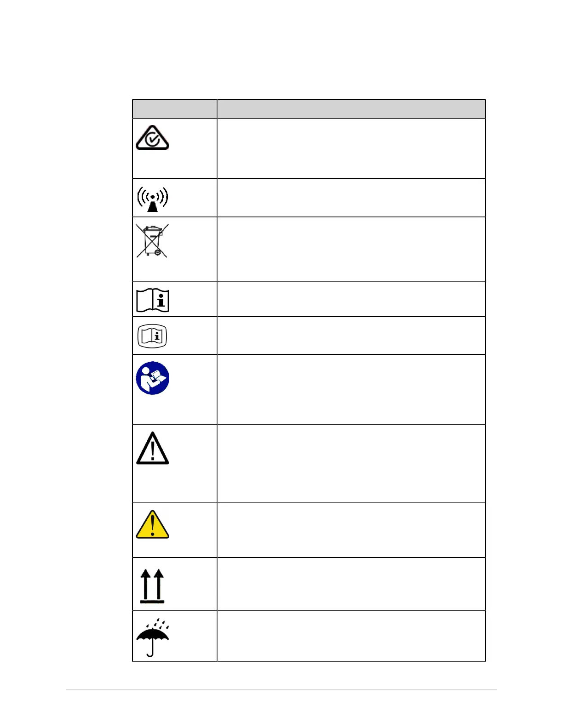Click the description cell beside blue manual symbol
The width and height of the screenshot is (563, 728).
point(351,389)
